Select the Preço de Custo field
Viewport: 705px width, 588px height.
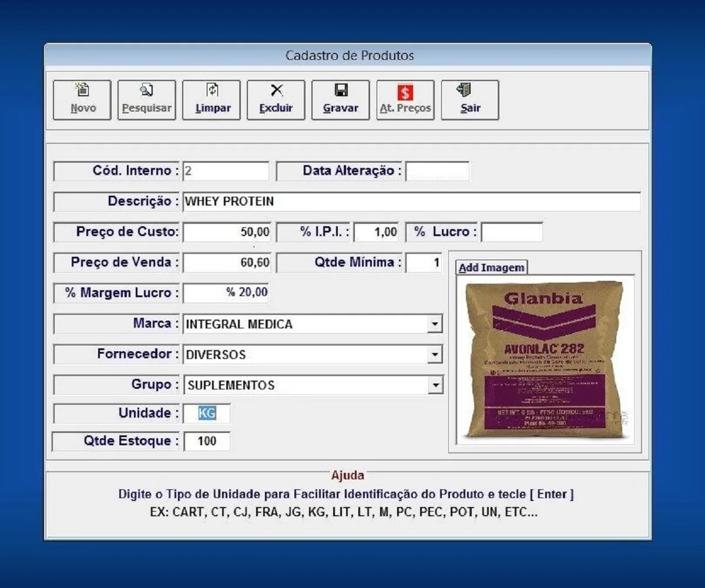(x=227, y=232)
